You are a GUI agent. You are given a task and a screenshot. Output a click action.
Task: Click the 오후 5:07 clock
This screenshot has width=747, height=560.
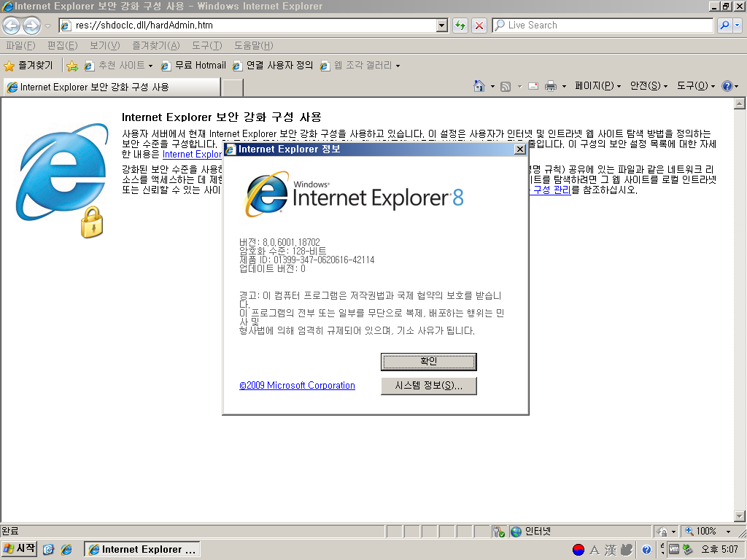(x=719, y=550)
